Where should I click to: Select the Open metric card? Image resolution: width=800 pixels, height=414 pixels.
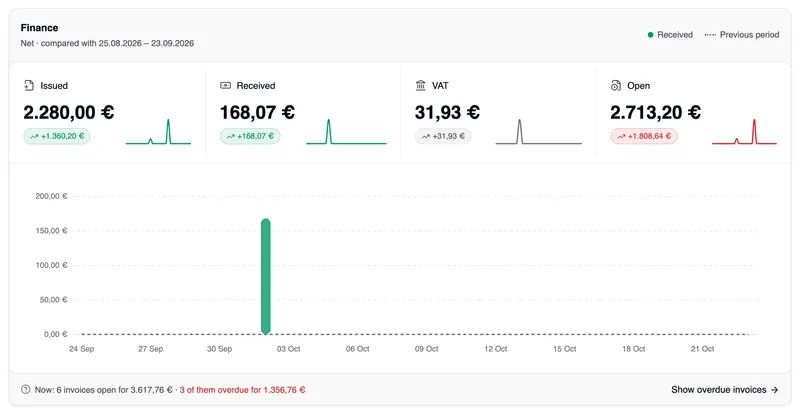(693, 112)
